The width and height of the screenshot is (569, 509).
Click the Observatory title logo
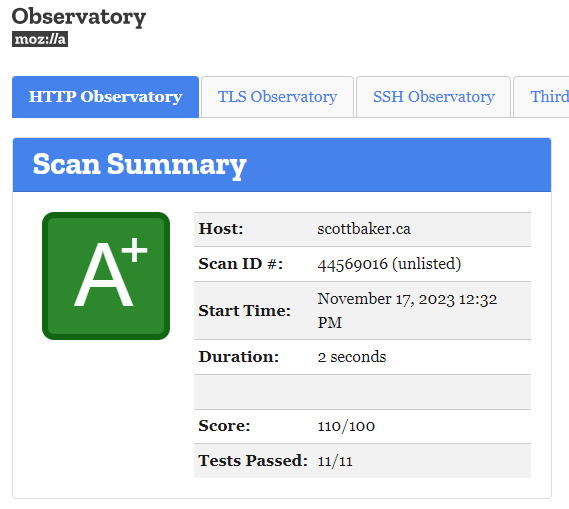(79, 17)
